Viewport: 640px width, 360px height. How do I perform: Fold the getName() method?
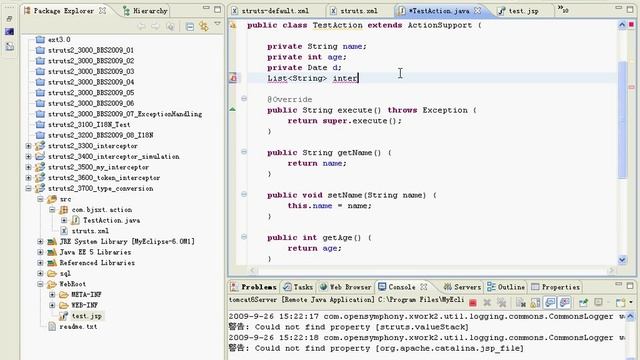244,152
